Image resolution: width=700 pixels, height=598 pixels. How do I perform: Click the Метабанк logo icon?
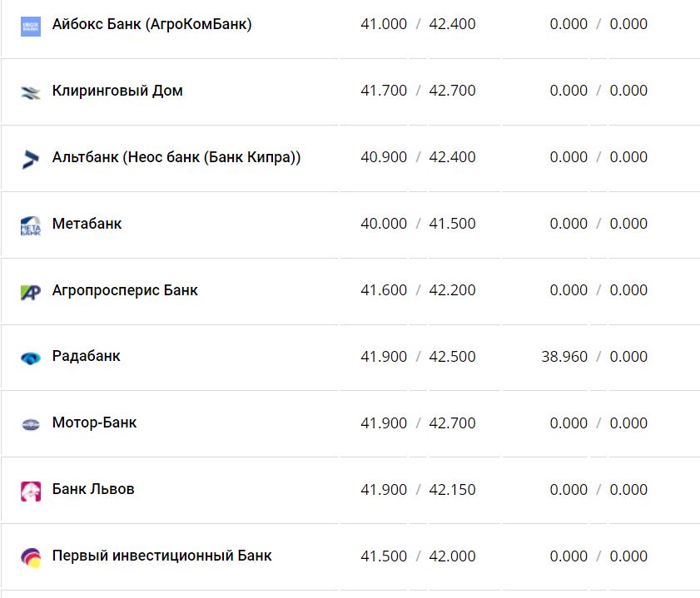tap(30, 225)
